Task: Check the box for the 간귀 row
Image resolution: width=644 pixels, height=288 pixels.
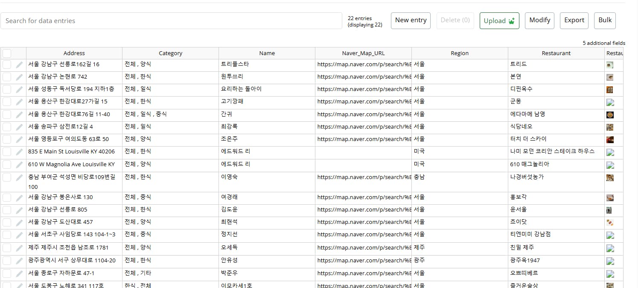Action: 7,115
